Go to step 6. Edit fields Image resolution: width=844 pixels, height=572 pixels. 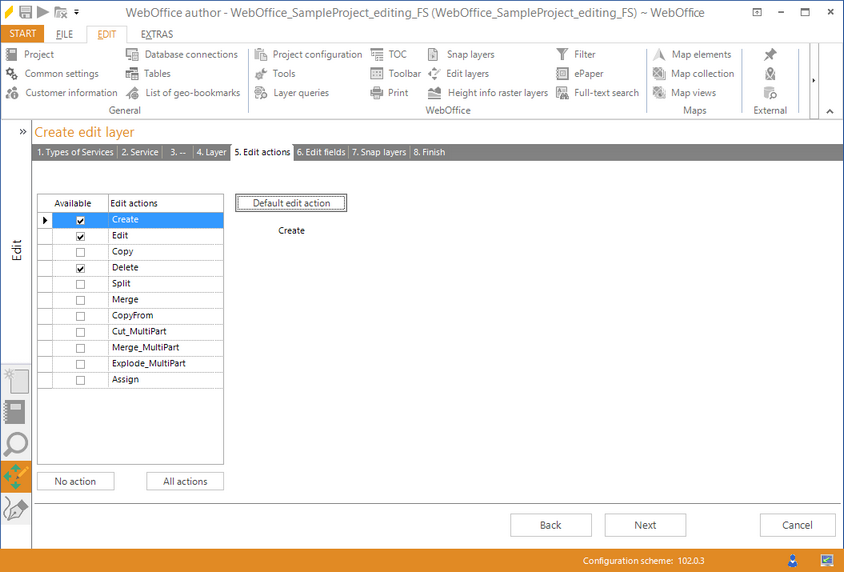coord(321,152)
